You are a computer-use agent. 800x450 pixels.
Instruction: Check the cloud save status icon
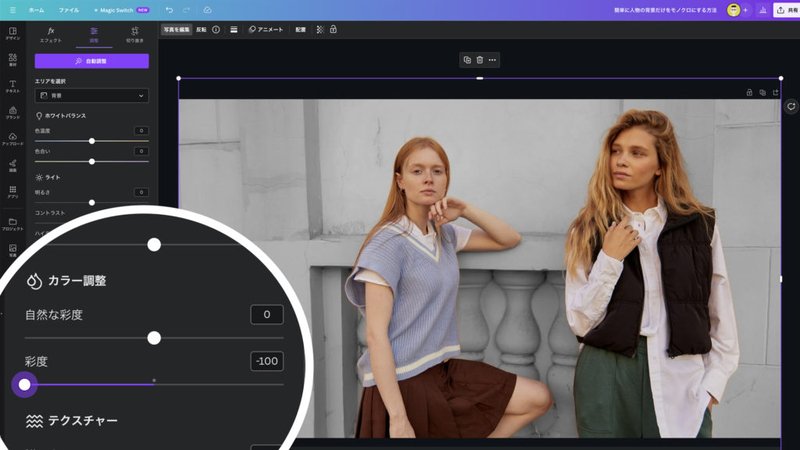coord(207,10)
